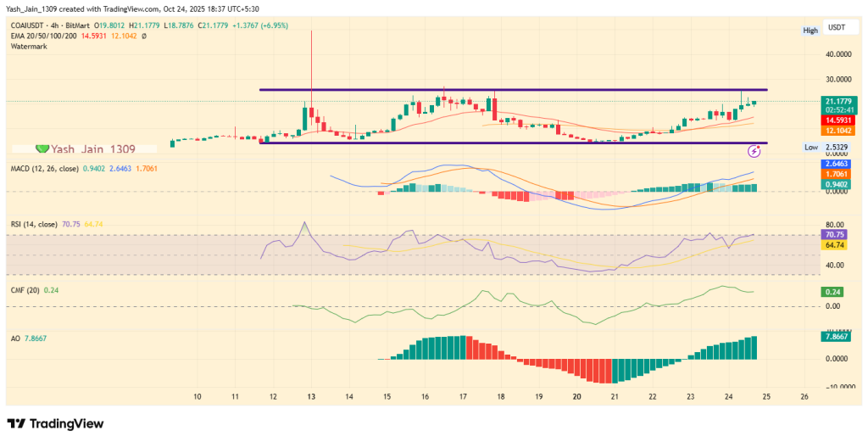Click the Low 2.5329 price label

823,147
